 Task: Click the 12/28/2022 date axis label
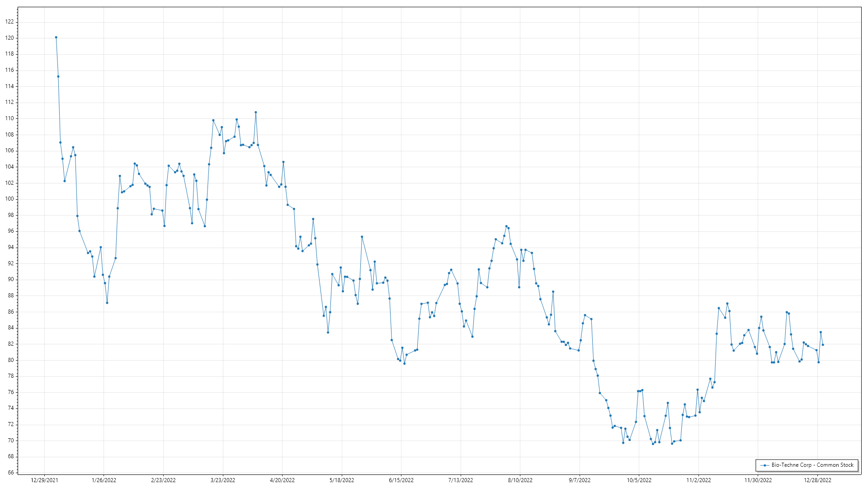coord(817,480)
